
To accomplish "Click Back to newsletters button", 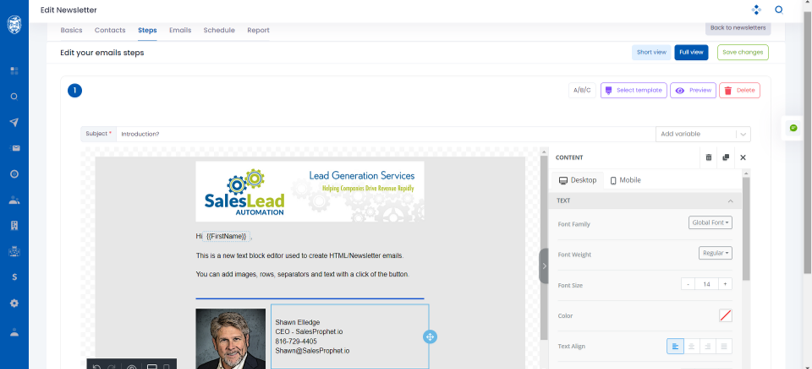I will 738,28.
